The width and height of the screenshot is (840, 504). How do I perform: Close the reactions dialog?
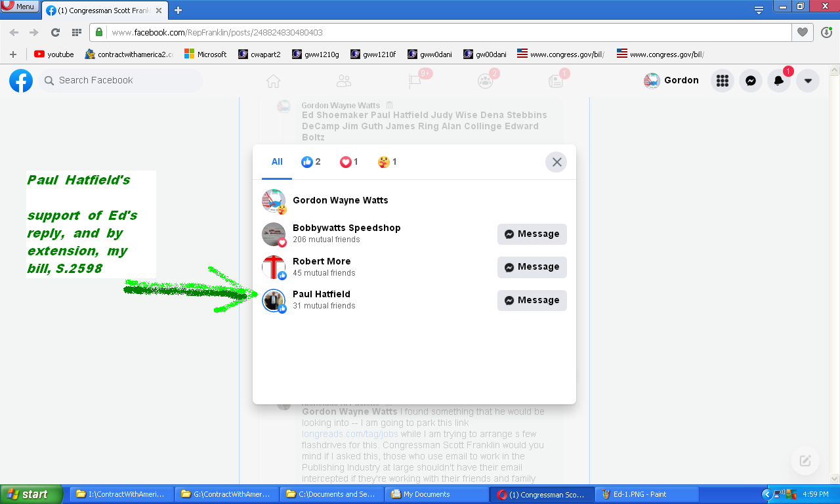(556, 162)
